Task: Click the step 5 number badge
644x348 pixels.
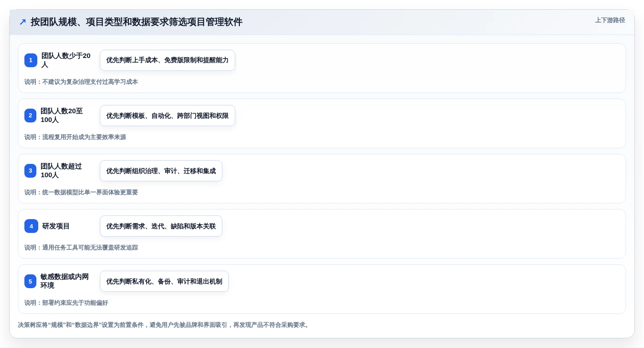Action: [x=30, y=281]
